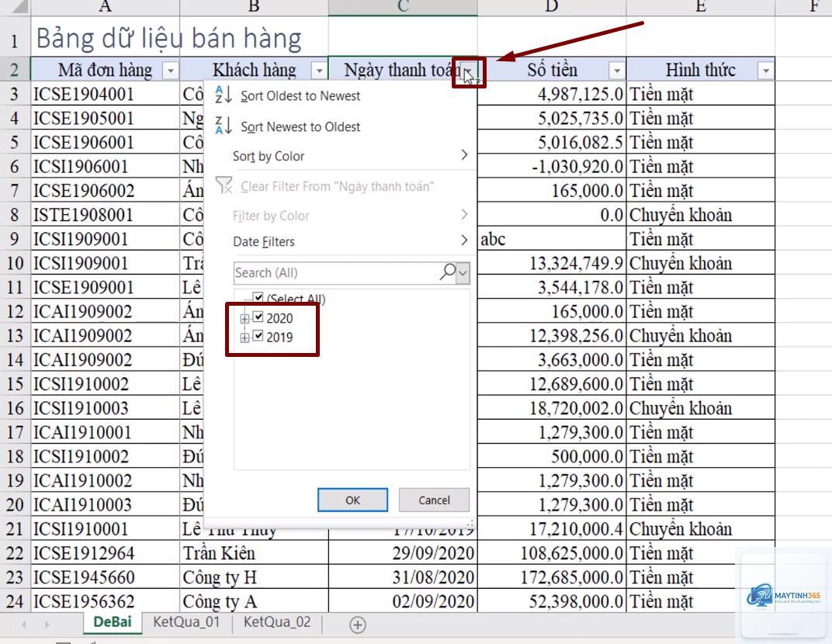
Task: Expand the 2019 year tree node
Action: 244,338
